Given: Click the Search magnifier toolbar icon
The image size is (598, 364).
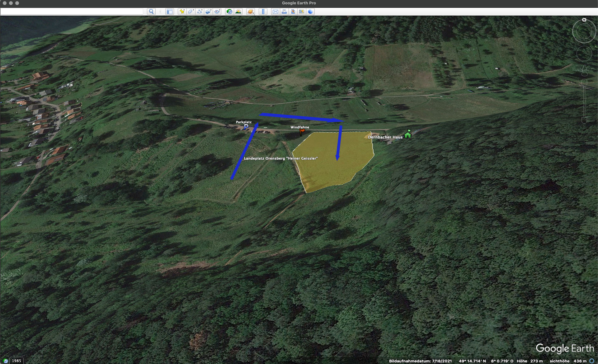Looking at the screenshot, I should [151, 12].
